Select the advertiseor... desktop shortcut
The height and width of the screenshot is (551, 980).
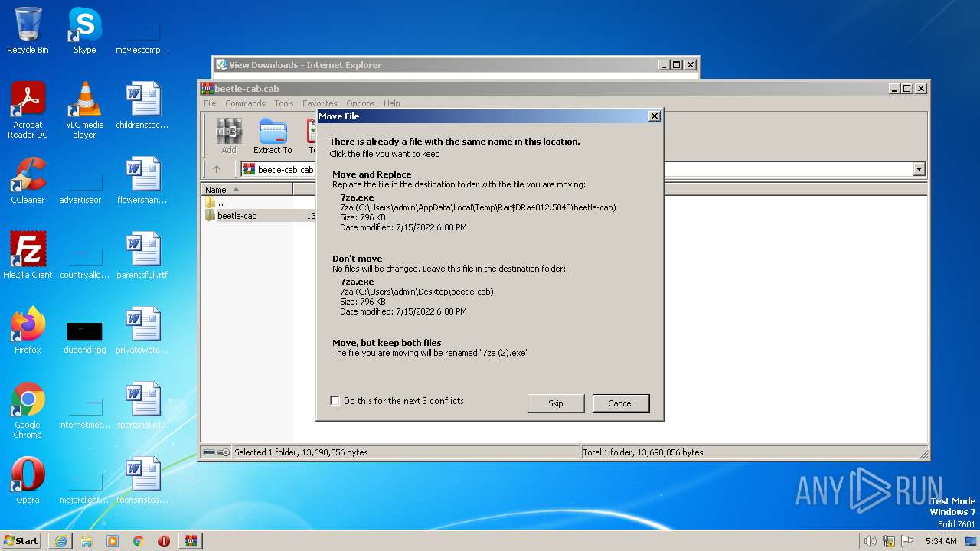84,187
